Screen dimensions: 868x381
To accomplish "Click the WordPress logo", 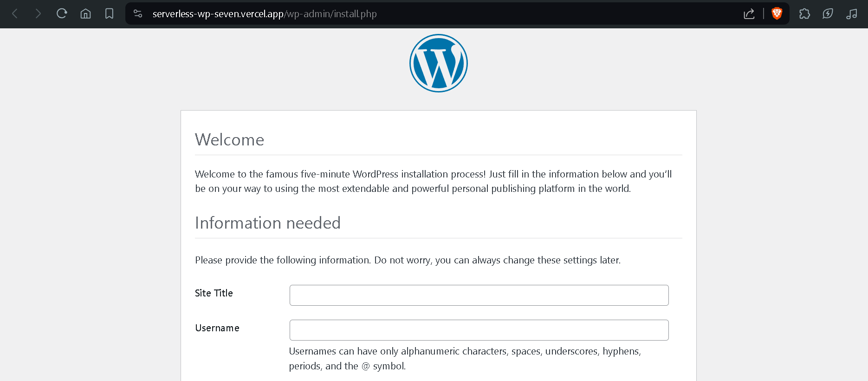I will [438, 63].
